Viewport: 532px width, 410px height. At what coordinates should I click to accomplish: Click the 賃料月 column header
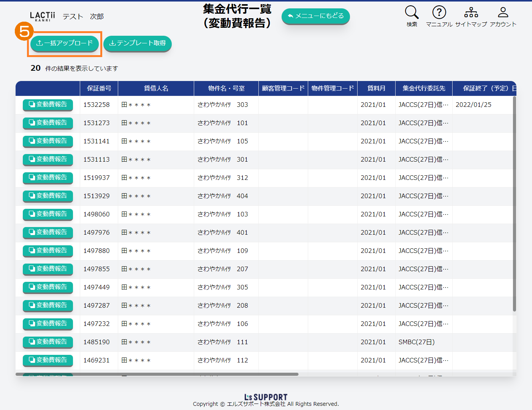coord(376,88)
